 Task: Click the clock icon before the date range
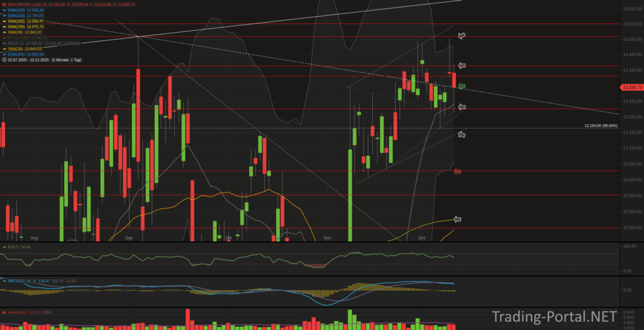4,60
